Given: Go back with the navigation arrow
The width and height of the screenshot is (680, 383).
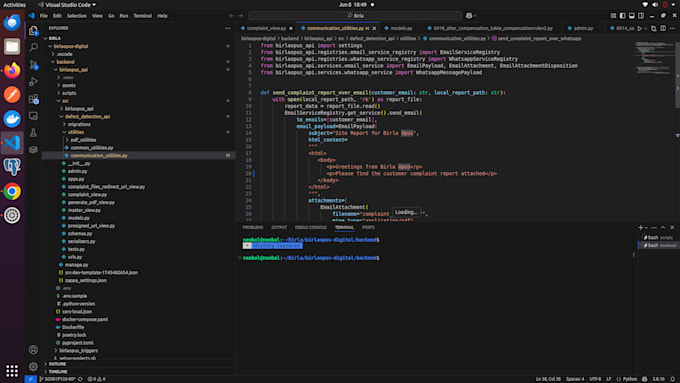Looking at the screenshot, I should click(231, 16).
